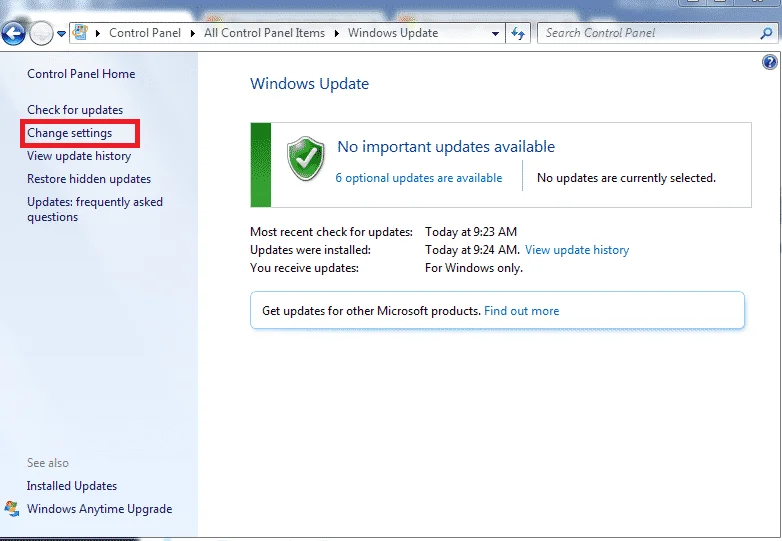This screenshot has width=782, height=541.
Task: Open Installed Updates under See also
Action: [72, 486]
